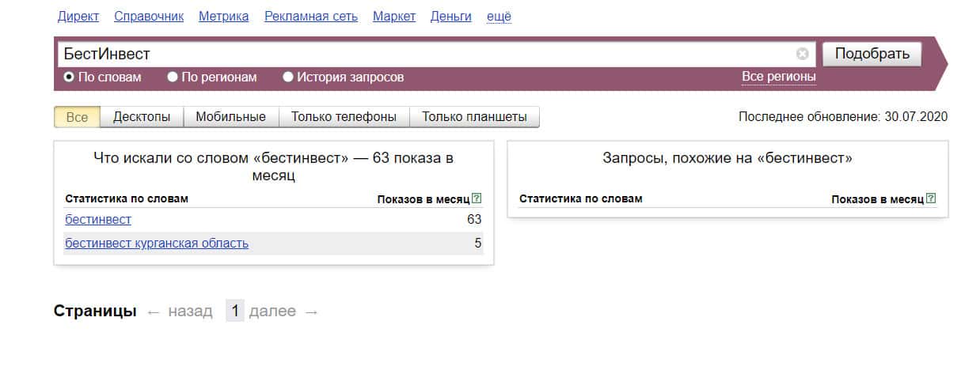Switch to the "Десктопы" tab
Image resolution: width=980 pixels, height=374 pixels.
click(142, 117)
